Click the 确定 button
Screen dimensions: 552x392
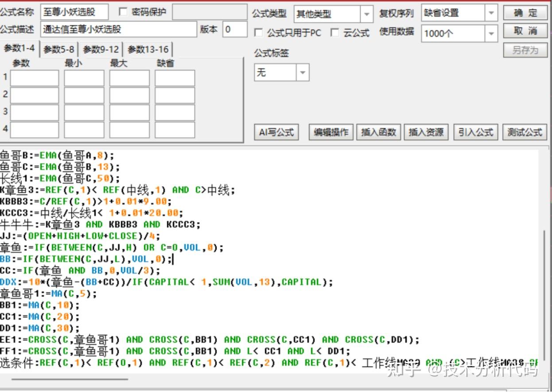pyautogui.click(x=525, y=13)
